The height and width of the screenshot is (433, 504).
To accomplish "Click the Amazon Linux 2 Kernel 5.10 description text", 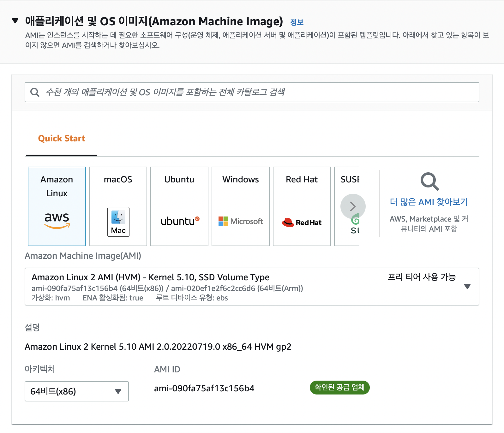I will 158,347.
